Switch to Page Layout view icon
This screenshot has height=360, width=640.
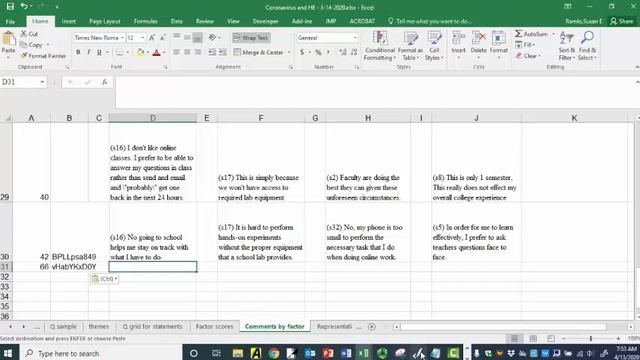(x=533, y=338)
